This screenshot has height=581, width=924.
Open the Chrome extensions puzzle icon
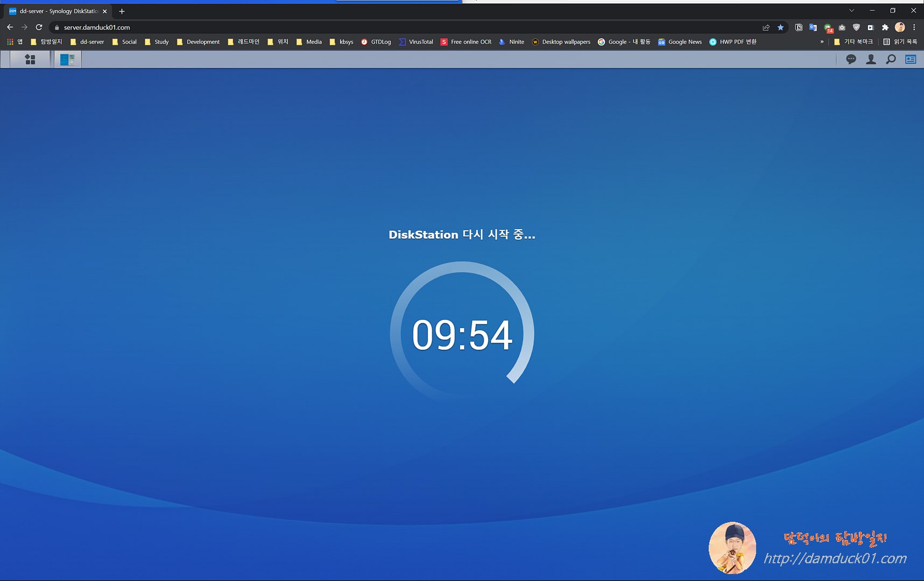tap(884, 27)
